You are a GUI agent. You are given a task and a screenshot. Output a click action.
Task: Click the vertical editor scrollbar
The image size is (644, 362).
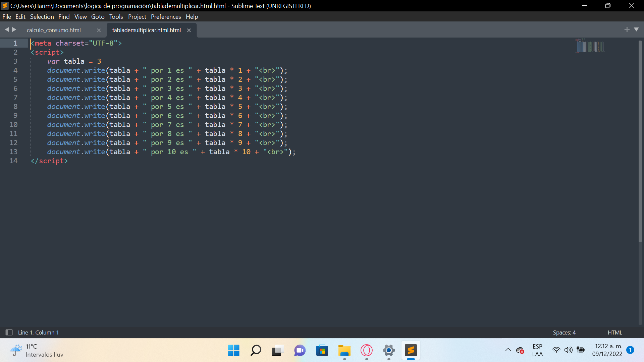pyautogui.click(x=640, y=141)
